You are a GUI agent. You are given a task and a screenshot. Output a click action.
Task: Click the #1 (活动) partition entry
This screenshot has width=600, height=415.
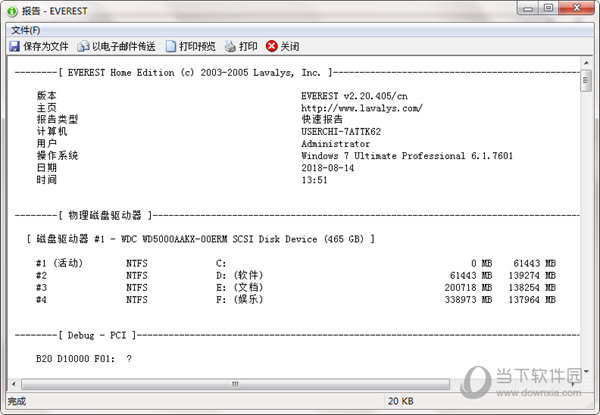click(59, 263)
